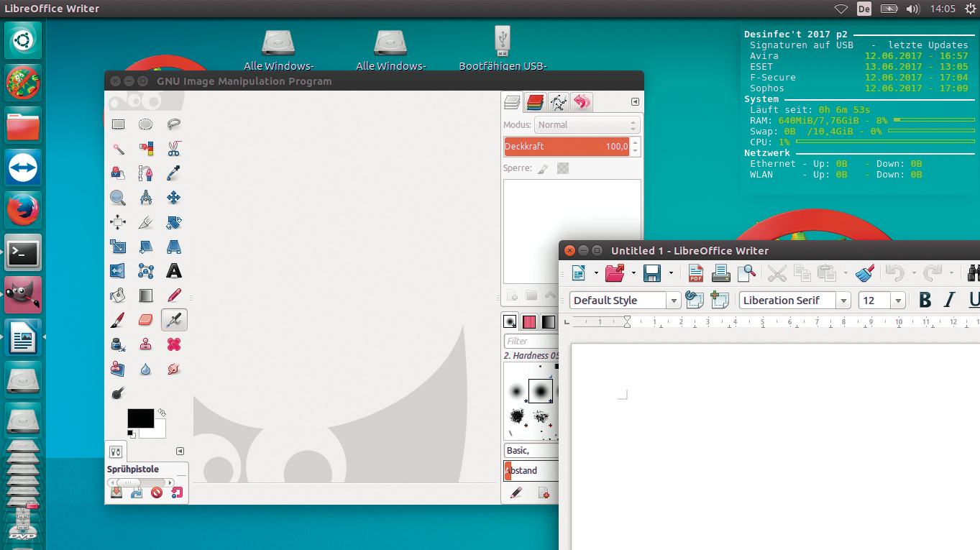Pick the Eraser tool
This screenshot has width=980, height=550.
coord(145,319)
